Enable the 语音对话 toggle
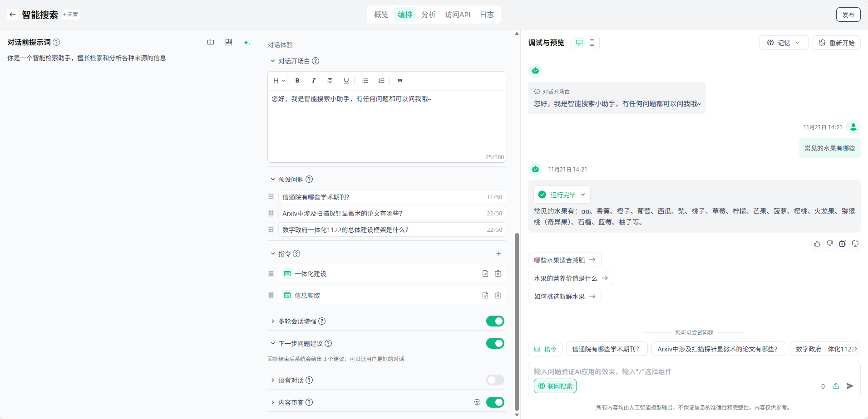 [x=495, y=380]
